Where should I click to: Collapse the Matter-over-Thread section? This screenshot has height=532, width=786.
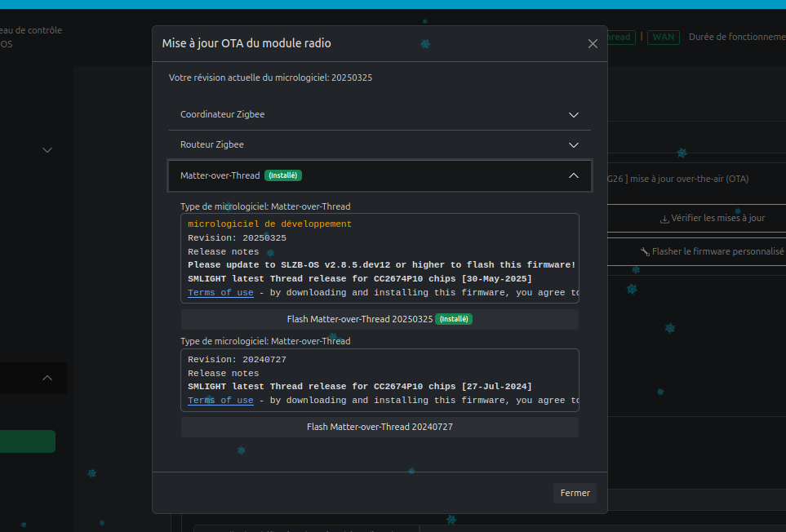click(x=380, y=175)
